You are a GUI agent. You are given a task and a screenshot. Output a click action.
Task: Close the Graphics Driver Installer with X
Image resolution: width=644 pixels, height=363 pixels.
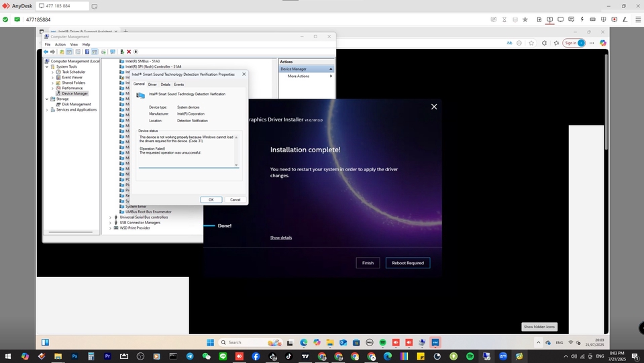click(434, 107)
